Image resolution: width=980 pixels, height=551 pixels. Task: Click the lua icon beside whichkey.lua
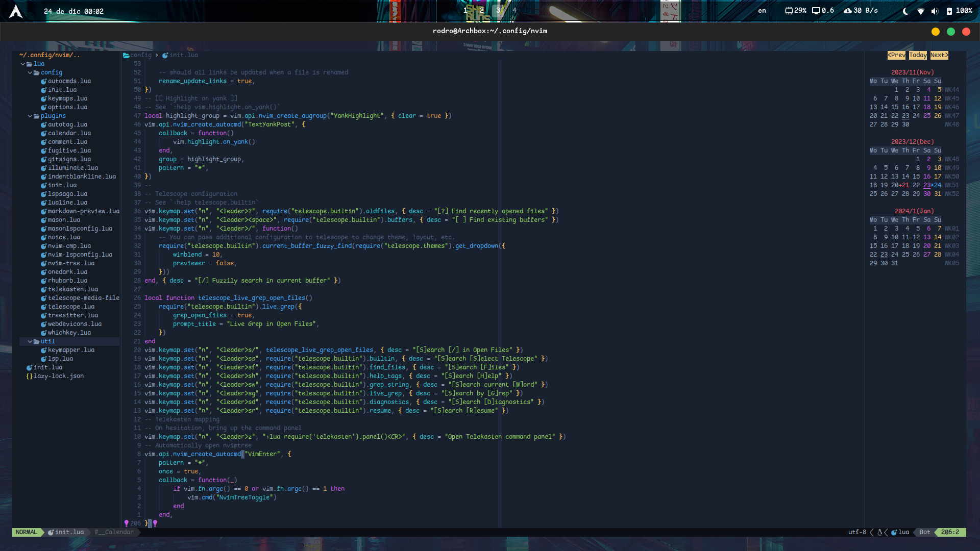pos(43,333)
